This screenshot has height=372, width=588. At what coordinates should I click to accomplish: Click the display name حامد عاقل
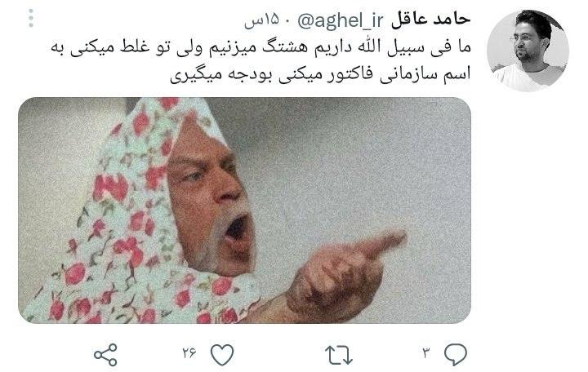[x=431, y=20]
